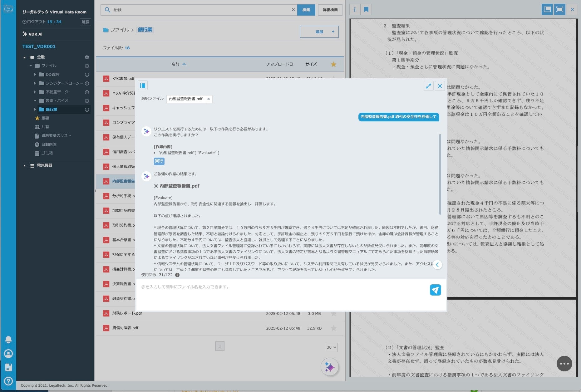The height and width of the screenshot is (392, 581).
Task: Sort files by 名前 column
Action: [178, 64]
